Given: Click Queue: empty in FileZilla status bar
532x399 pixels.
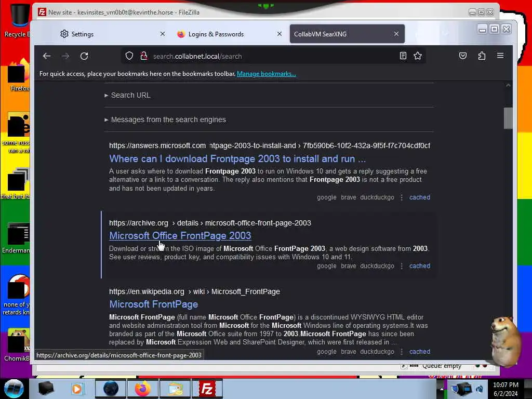Looking at the screenshot, I should pyautogui.click(x=442, y=366).
